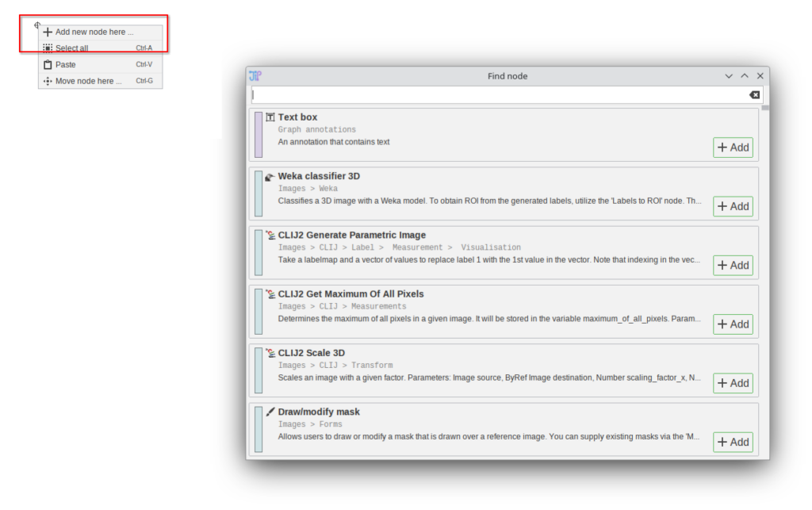Choose 'Select all' from context menu
This screenshot has width=812, height=510.
coord(71,48)
